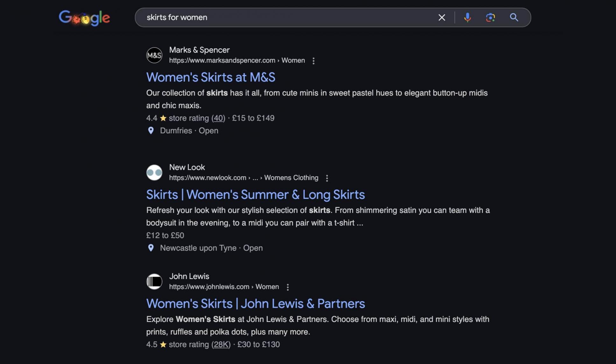616x364 pixels.
Task: Clear the search query with X
Action: point(442,17)
